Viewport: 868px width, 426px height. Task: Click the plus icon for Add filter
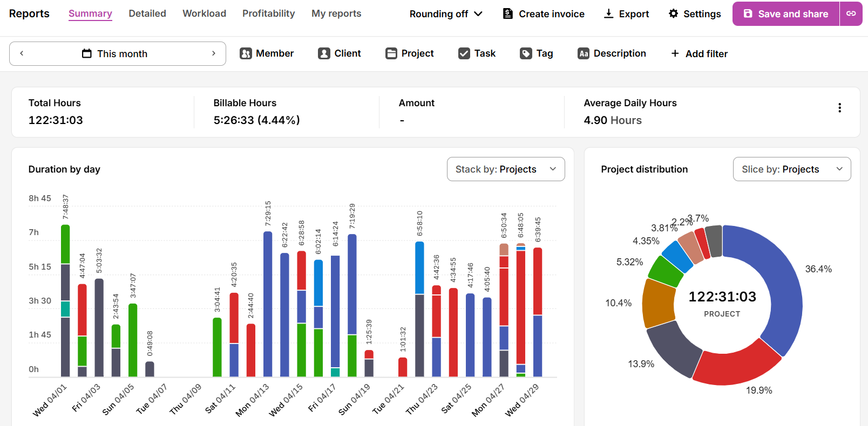tap(675, 53)
